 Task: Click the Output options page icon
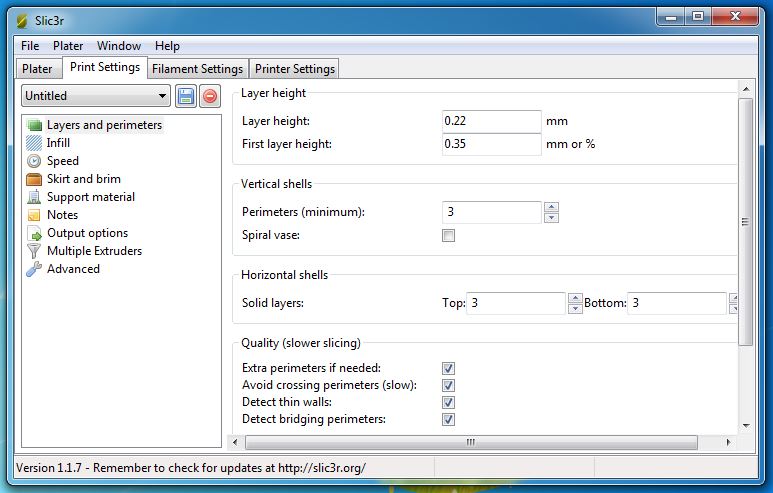(x=34, y=233)
